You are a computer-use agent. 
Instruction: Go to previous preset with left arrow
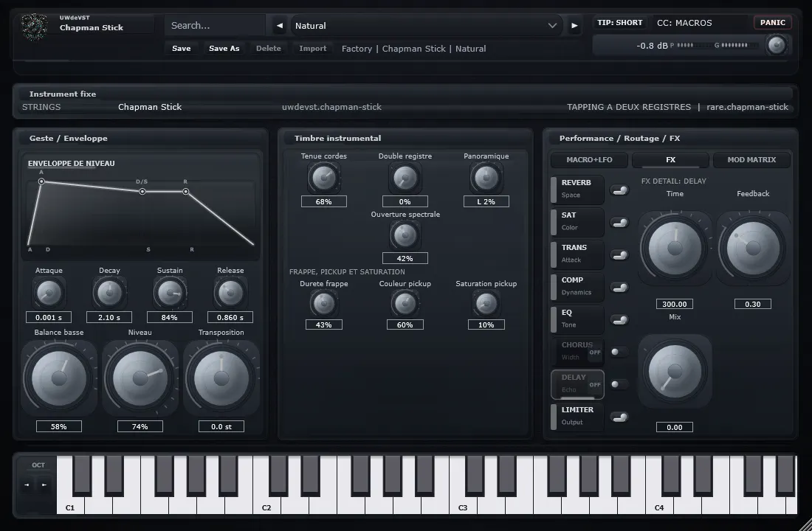(280, 25)
